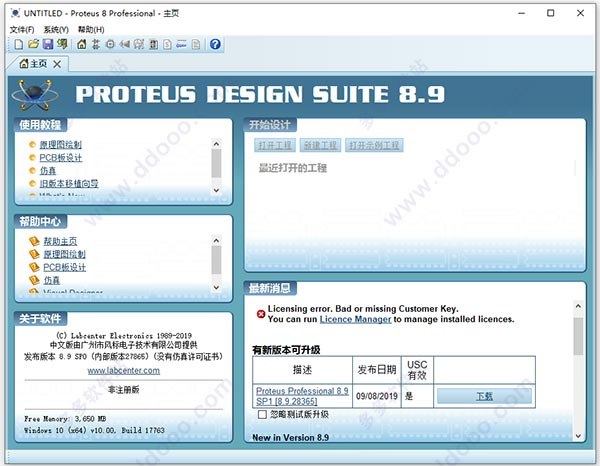Open PCB板设计 in the help center
Viewport: 600px width, 466px height.
tap(64, 267)
